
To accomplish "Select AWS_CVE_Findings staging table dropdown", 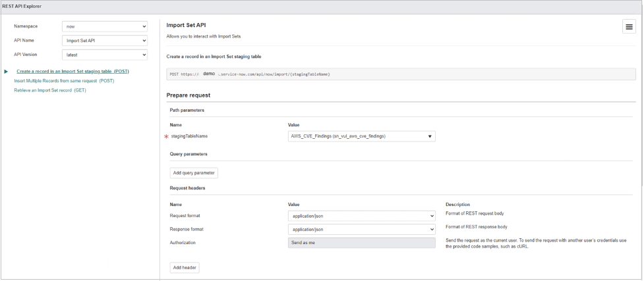I will [x=361, y=137].
